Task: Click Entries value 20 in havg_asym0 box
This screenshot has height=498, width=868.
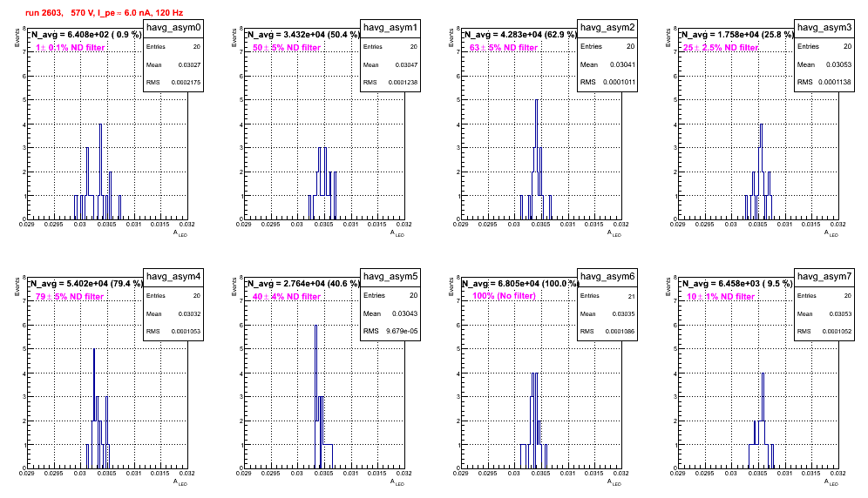Action: [x=197, y=47]
